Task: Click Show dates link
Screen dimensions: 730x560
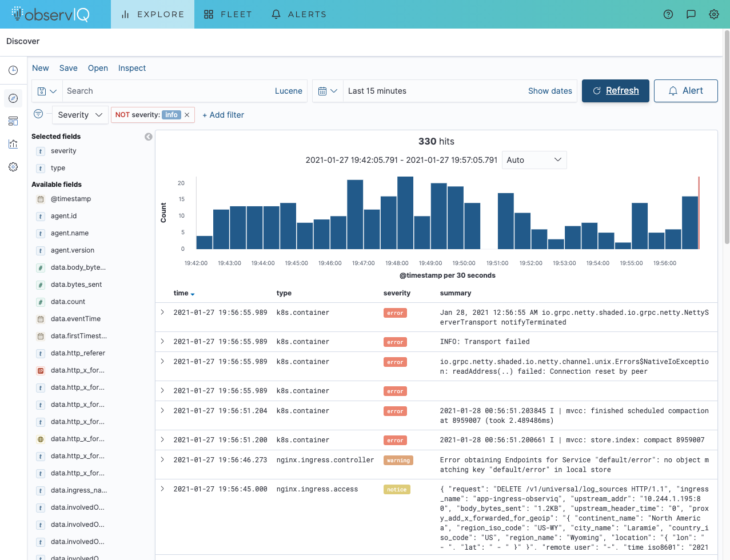Action: (550, 91)
